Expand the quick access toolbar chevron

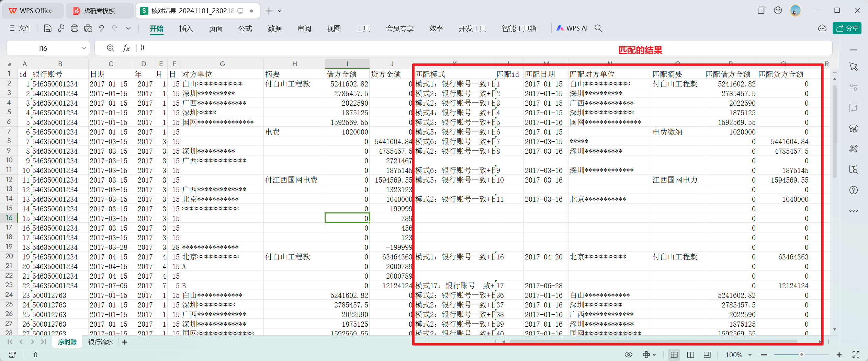[128, 28]
